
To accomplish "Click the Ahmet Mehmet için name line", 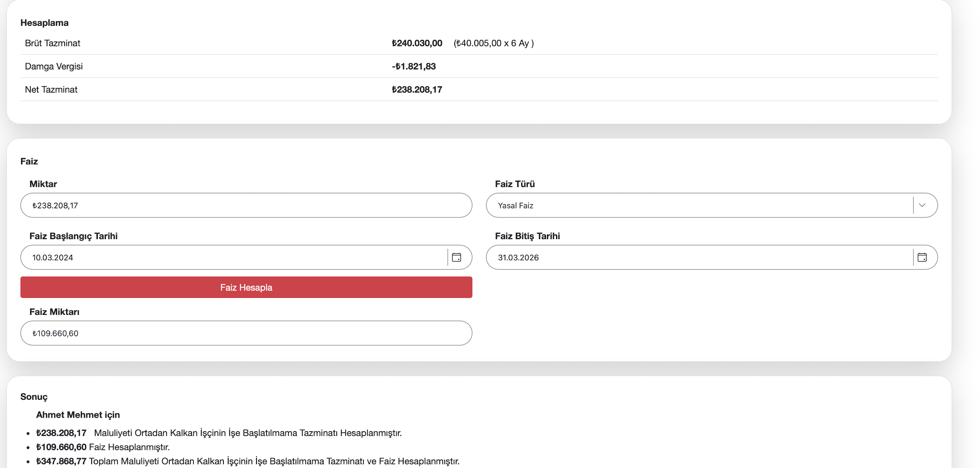I will [78, 415].
